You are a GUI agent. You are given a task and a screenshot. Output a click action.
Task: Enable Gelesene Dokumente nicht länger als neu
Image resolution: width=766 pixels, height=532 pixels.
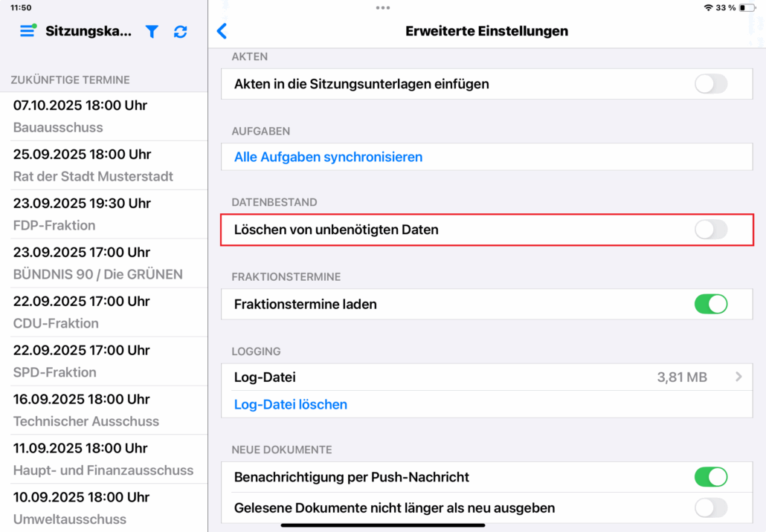coord(710,508)
